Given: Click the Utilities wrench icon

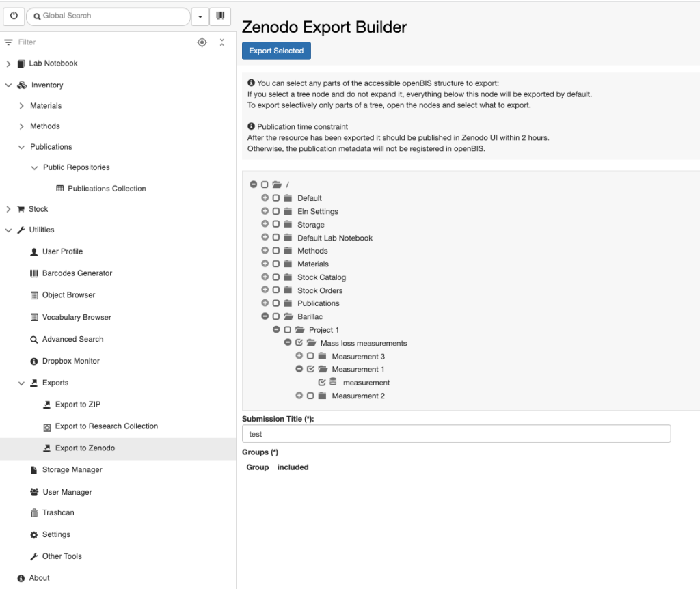Looking at the screenshot, I should (x=21, y=230).
